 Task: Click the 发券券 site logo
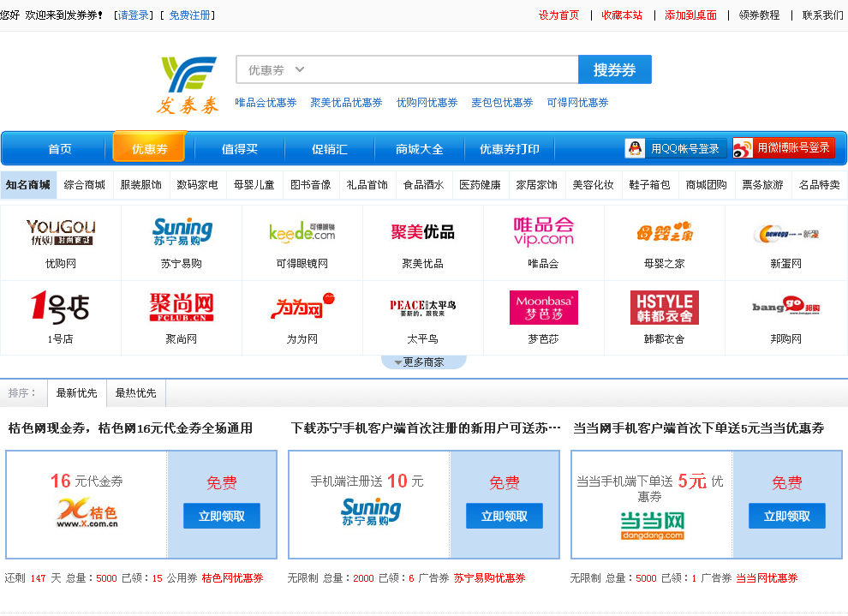pos(188,85)
